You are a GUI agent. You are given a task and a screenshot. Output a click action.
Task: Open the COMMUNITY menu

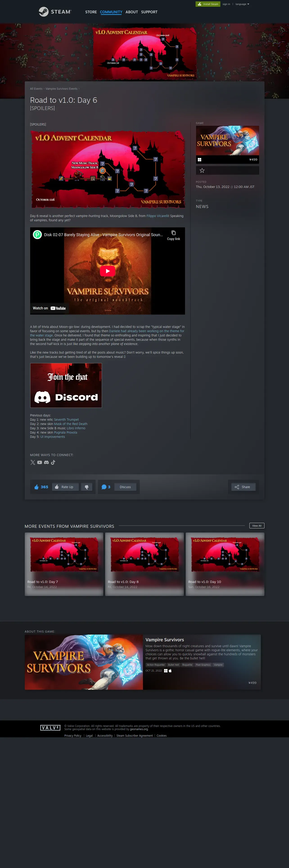tap(111, 12)
